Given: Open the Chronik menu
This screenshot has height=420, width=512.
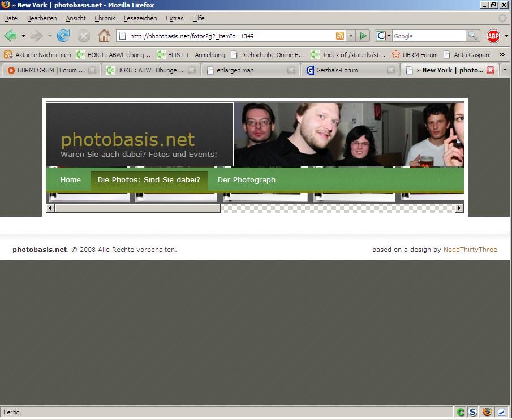Looking at the screenshot, I should (x=105, y=18).
